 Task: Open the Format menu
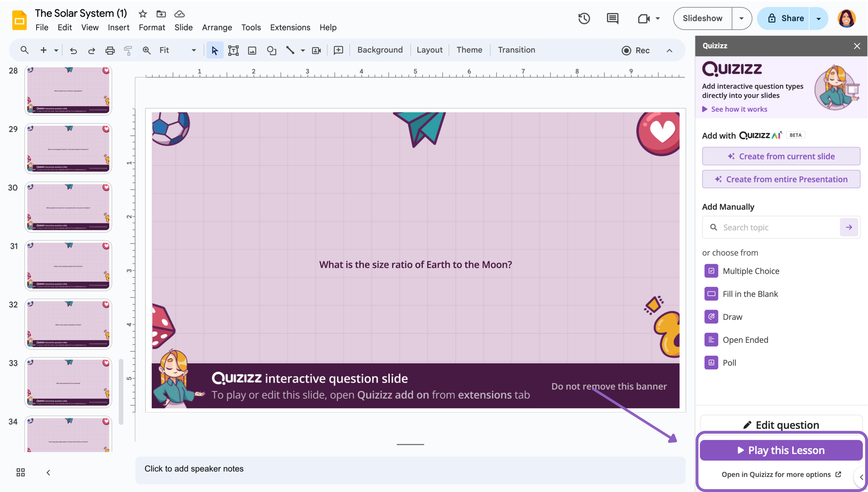(x=152, y=27)
